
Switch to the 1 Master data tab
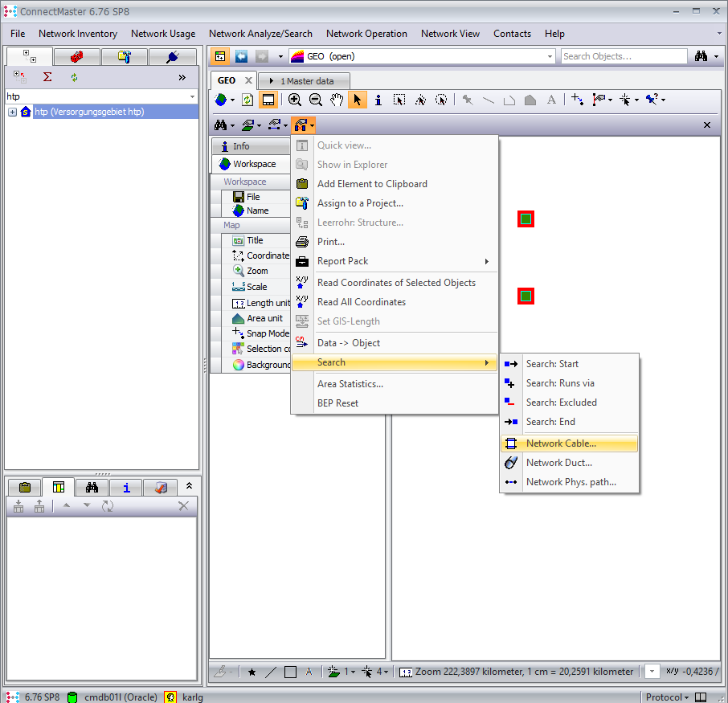pyautogui.click(x=304, y=81)
